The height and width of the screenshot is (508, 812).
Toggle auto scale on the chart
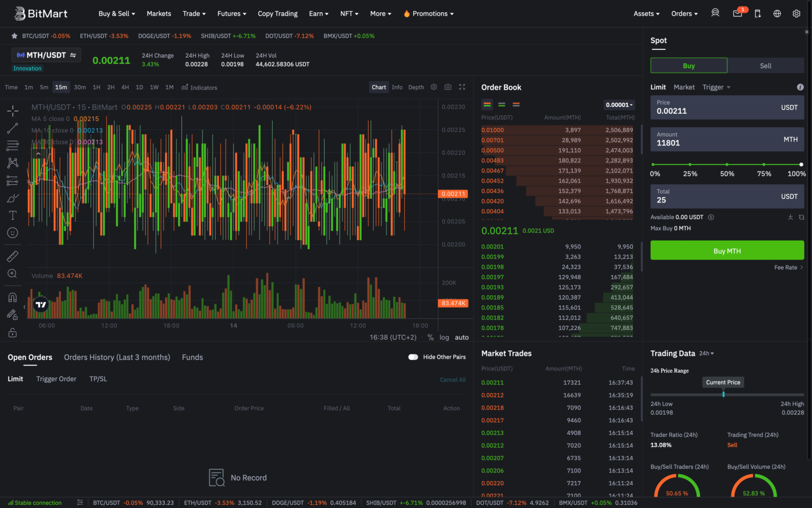[x=462, y=337]
